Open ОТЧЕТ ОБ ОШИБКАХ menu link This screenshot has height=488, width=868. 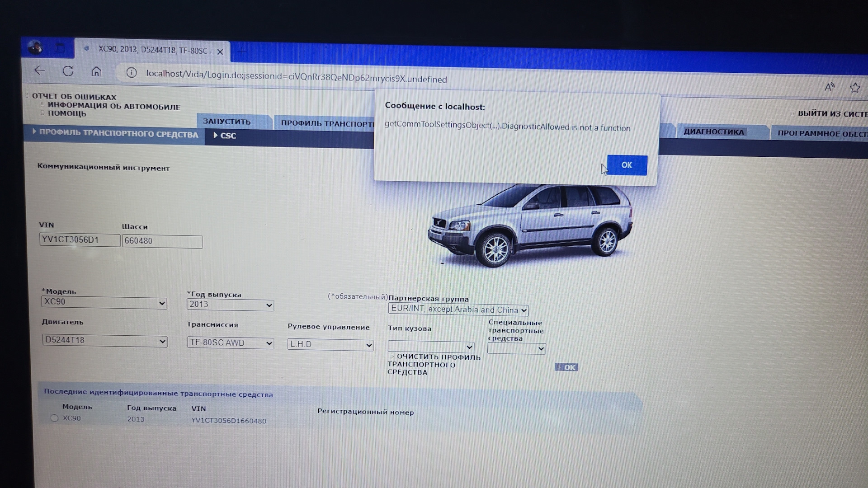coord(74,97)
